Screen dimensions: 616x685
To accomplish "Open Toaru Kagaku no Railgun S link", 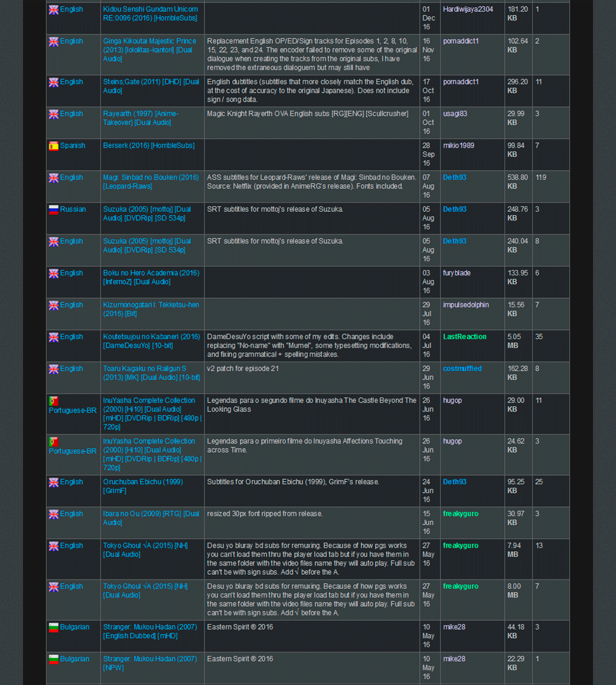I will tap(152, 373).
